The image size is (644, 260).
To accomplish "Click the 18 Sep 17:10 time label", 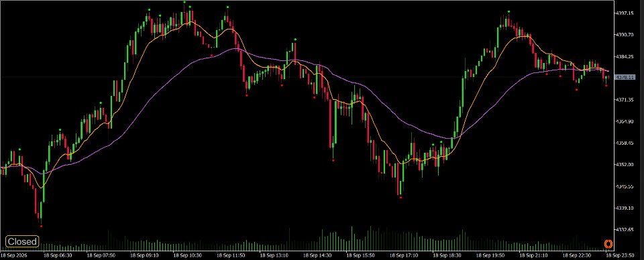I will coord(403,255).
